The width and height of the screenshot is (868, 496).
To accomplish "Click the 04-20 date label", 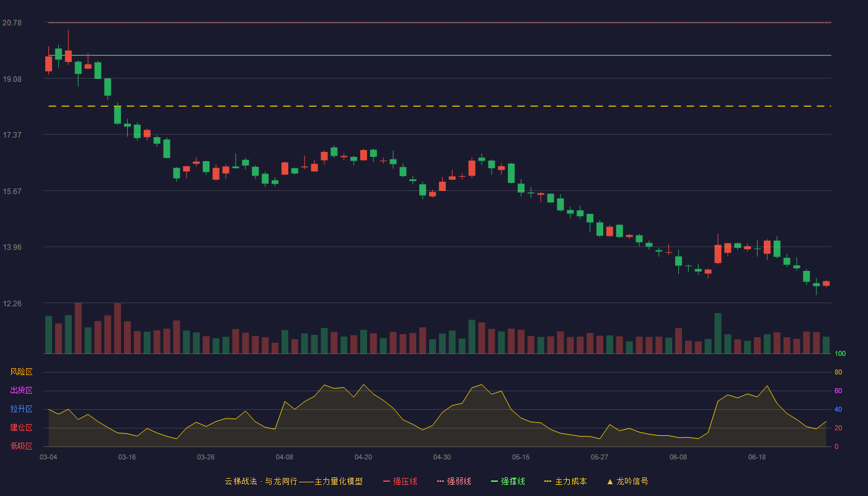I will coord(363,457).
